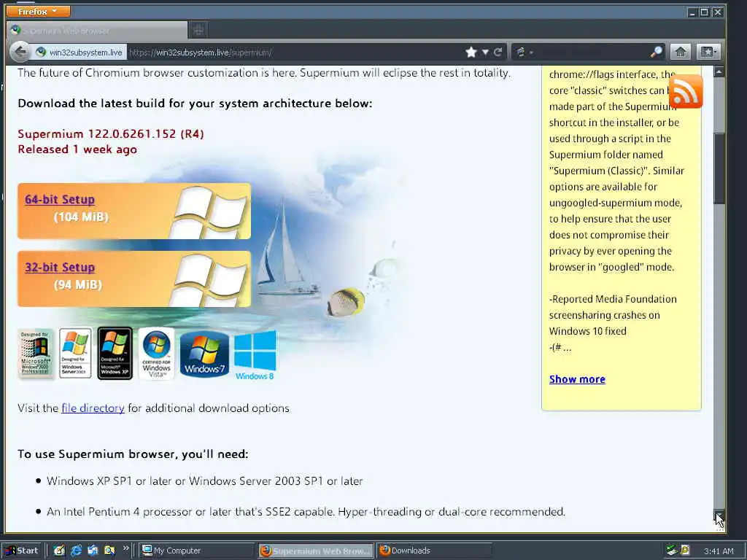Go to the home page button
747x560 pixels.
pos(681,52)
